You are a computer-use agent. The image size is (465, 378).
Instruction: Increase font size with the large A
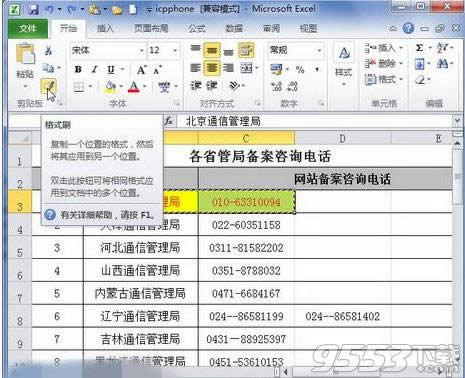(141, 70)
